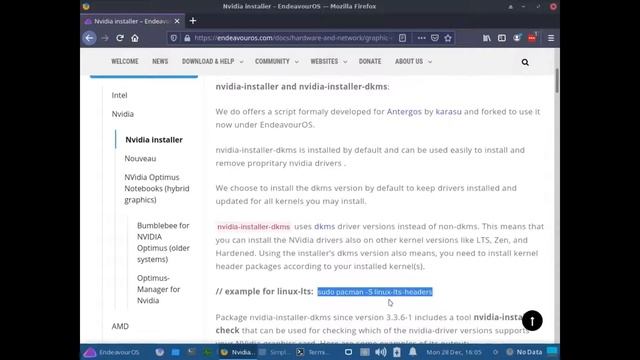This screenshot has height=360, width=640.
Task: Open NVidia Optimus Notebooks sidebar entry
Action: click(x=157, y=189)
